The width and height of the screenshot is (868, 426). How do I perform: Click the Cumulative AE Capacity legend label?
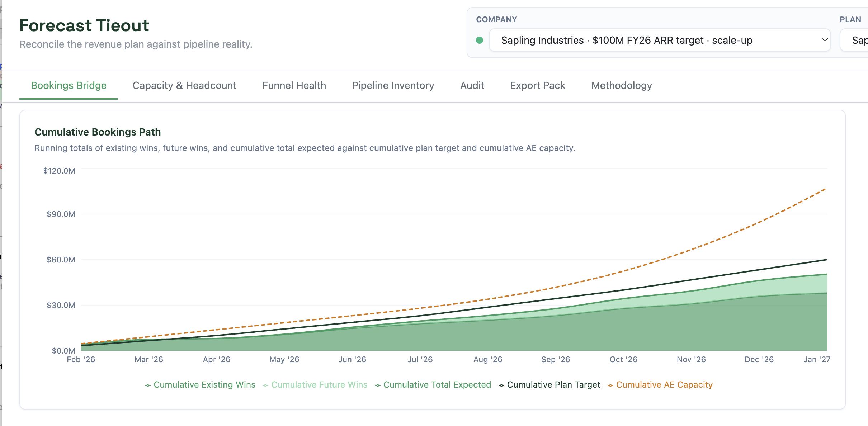pos(664,385)
